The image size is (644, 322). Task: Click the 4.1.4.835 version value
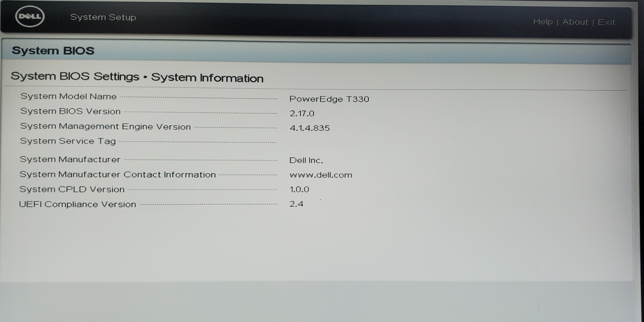(x=310, y=128)
